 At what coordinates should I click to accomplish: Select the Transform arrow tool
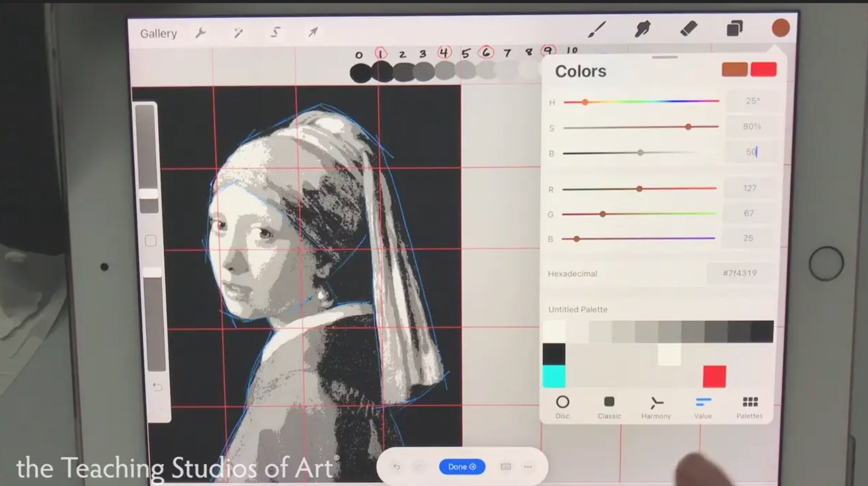tap(313, 32)
